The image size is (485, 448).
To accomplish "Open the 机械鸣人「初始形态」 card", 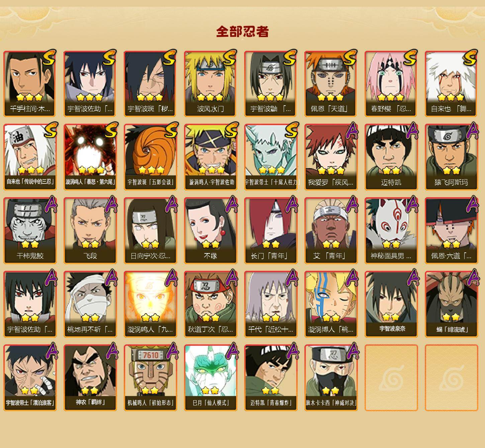I will click(150, 378).
